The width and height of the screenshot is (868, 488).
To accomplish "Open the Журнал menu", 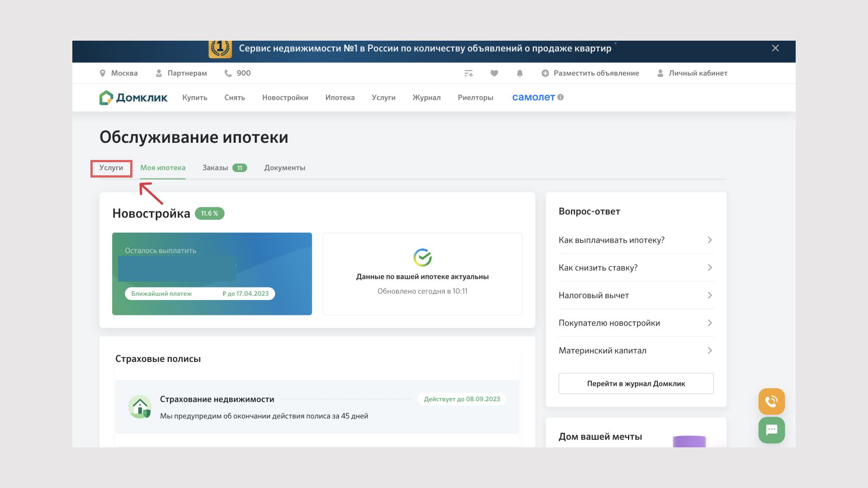I will pos(426,98).
